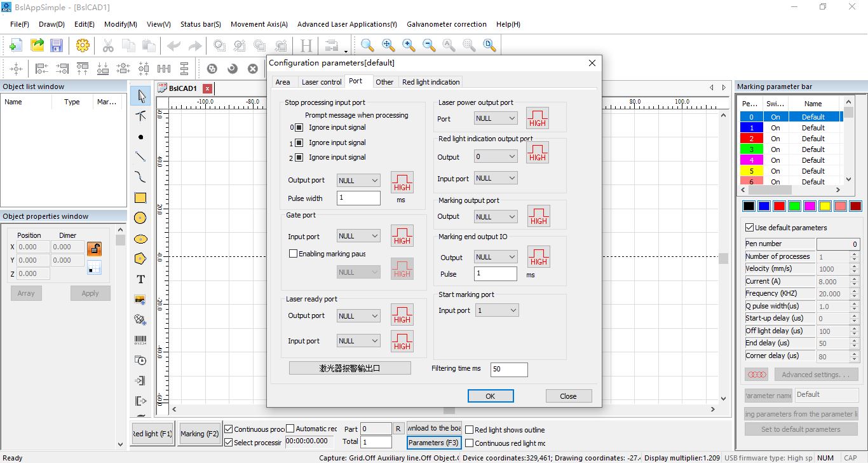Switch to the Laser control tab
This screenshot has height=463, width=868.
coord(321,82)
